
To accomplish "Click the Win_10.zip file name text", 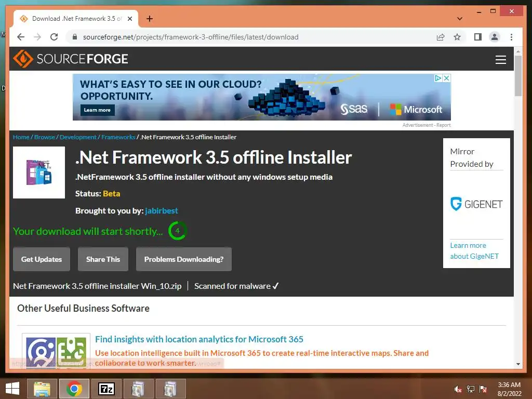I will coord(97,286).
